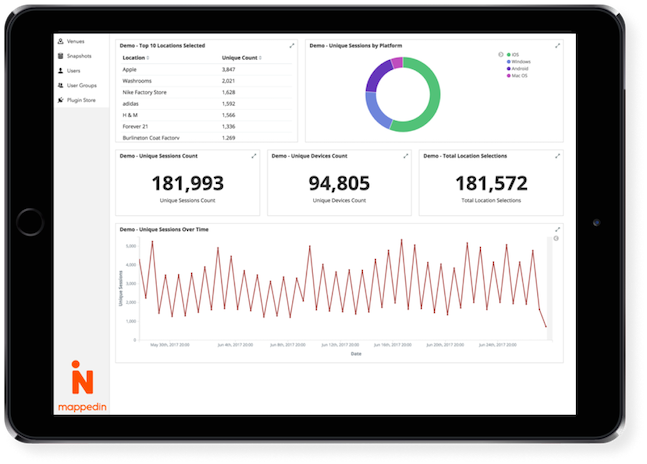Expand the Total Location Selections widget
647x464 pixels.
point(557,156)
